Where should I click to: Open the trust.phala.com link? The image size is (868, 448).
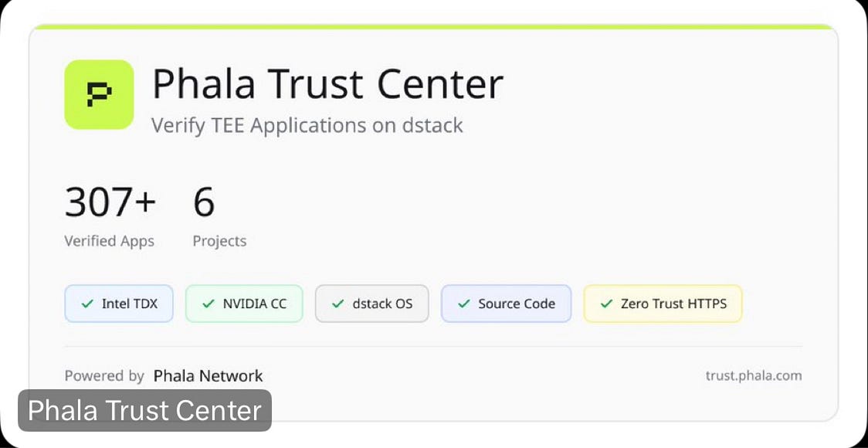754,376
